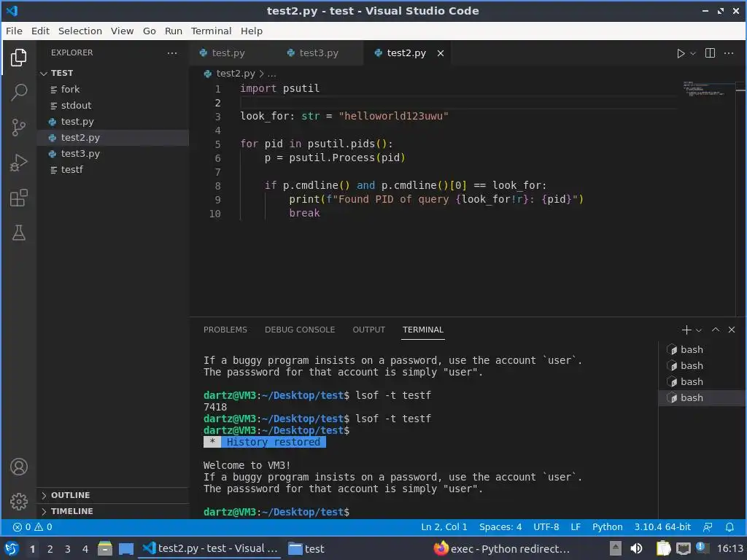Screen dimensions: 747x560
Task: Open the Selection menu
Action: (x=80, y=31)
